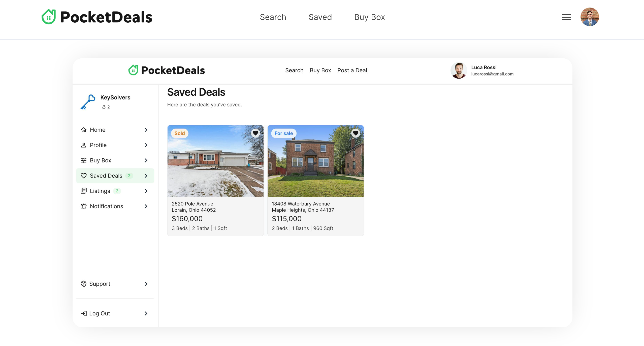Click the Sold status badge
This screenshot has width=644, height=346.
click(179, 133)
